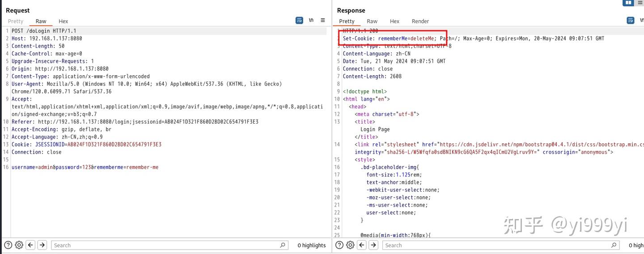Click the '.bd-placeholder-img{' CSS line
The image size is (644, 254).
pyautogui.click(x=390, y=168)
